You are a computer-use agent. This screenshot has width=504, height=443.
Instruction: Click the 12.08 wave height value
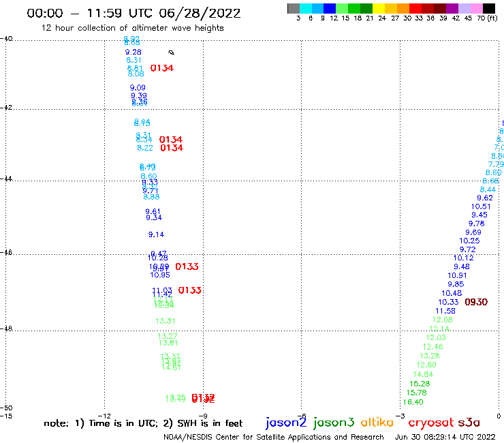(443, 320)
